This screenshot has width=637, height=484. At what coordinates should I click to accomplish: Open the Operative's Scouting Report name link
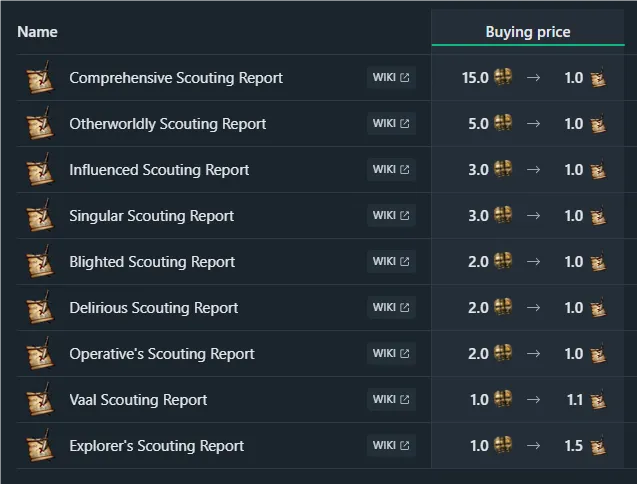coord(162,354)
